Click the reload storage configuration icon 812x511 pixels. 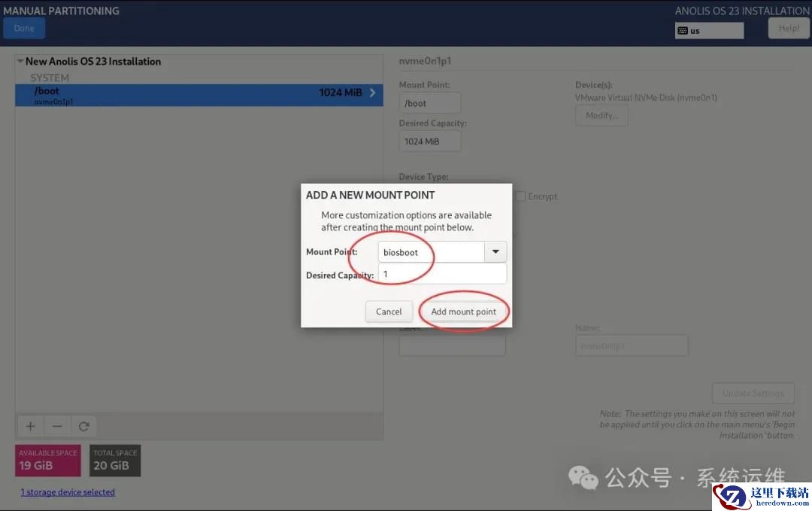84,427
